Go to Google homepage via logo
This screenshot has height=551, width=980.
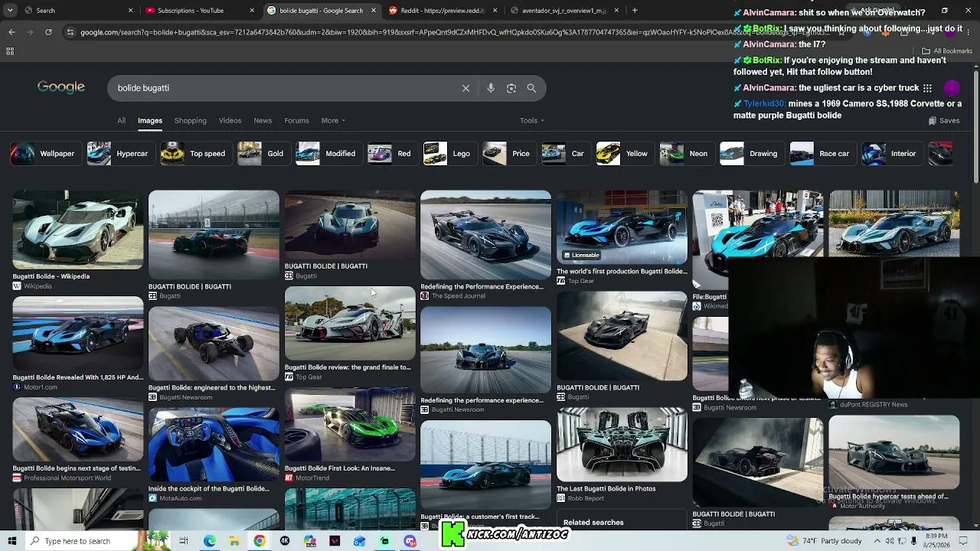(61, 87)
